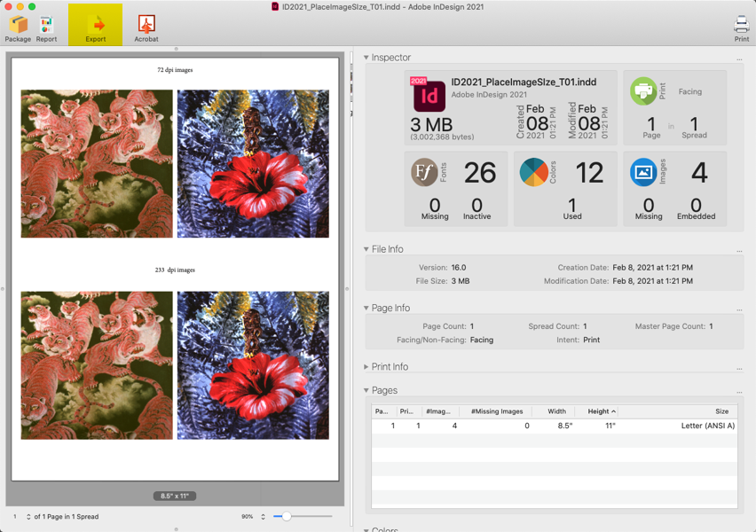This screenshot has width=756, height=532.
Task: Click the Used colors count
Action: (571, 206)
